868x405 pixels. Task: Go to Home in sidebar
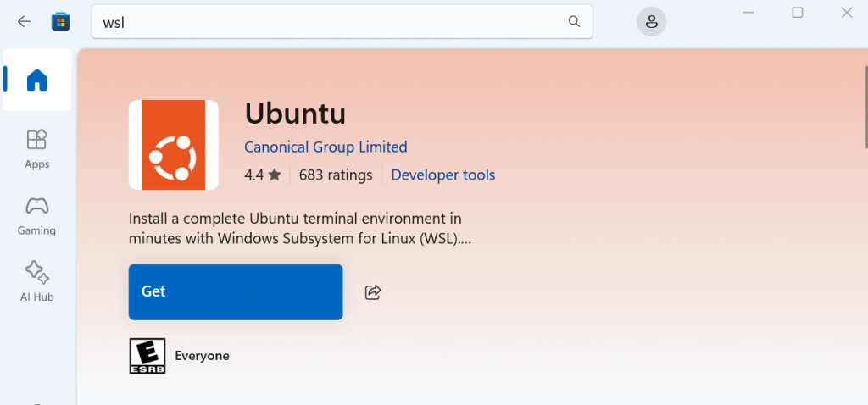click(x=37, y=80)
